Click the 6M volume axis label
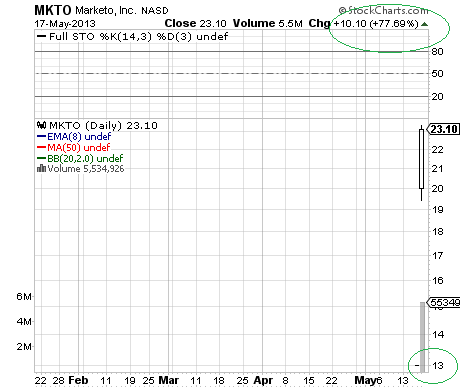This screenshot has height=387, width=460. click(x=24, y=296)
